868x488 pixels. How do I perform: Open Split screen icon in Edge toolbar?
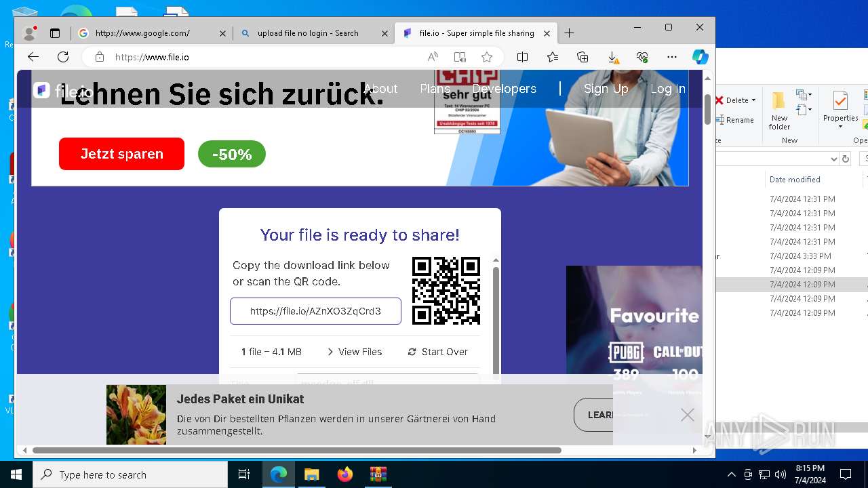pyautogui.click(x=522, y=57)
